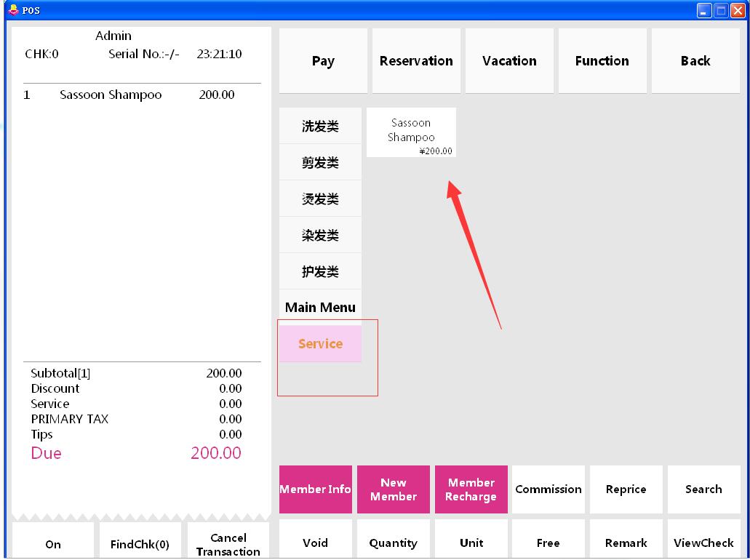This screenshot has width=750, height=560.
Task: Click the Tips row in totals
Action: [x=136, y=434]
